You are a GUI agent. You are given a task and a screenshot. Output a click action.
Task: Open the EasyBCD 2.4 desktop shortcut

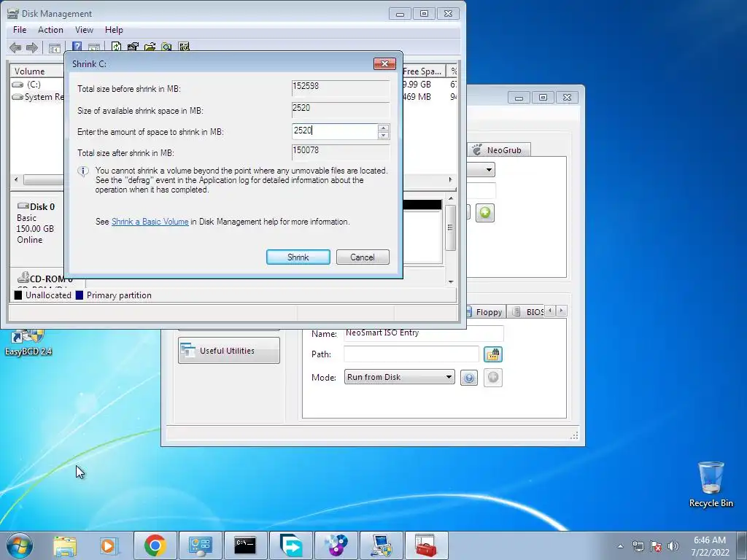pos(28,343)
